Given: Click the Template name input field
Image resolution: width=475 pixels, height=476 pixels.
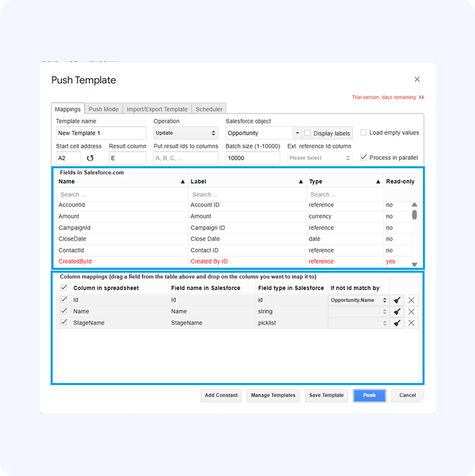Looking at the screenshot, I should tap(101, 133).
